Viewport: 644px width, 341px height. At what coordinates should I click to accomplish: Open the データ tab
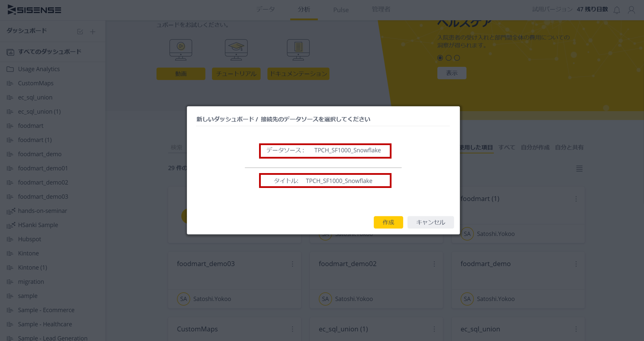pyautogui.click(x=265, y=10)
